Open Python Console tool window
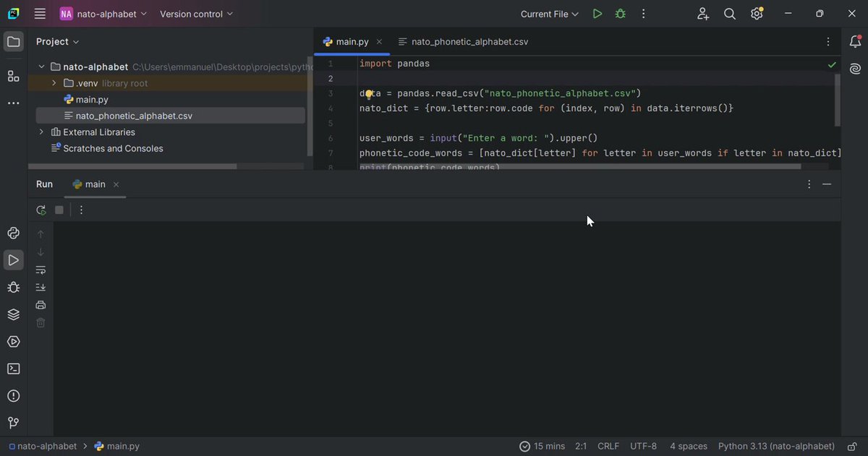The width and height of the screenshot is (868, 456). tap(13, 233)
